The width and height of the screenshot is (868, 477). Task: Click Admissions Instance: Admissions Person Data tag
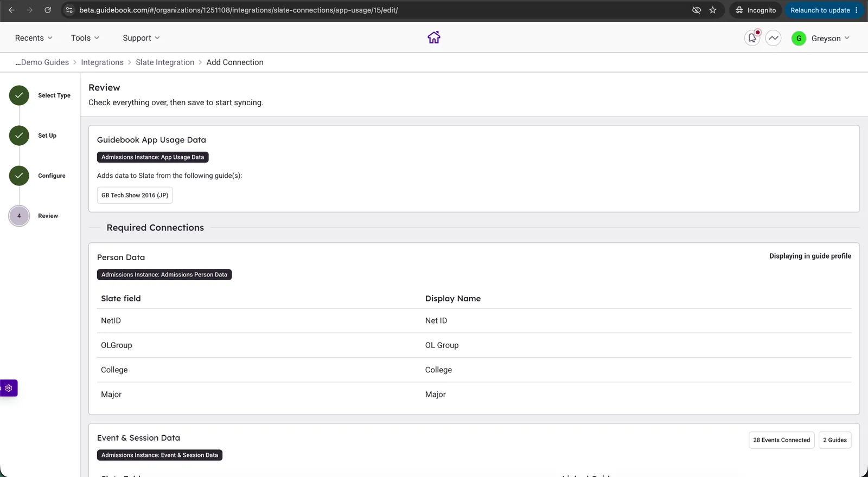pos(164,275)
